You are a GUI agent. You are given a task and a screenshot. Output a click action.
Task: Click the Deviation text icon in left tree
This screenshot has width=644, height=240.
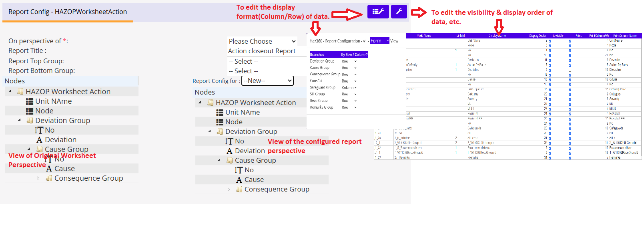[x=39, y=140]
